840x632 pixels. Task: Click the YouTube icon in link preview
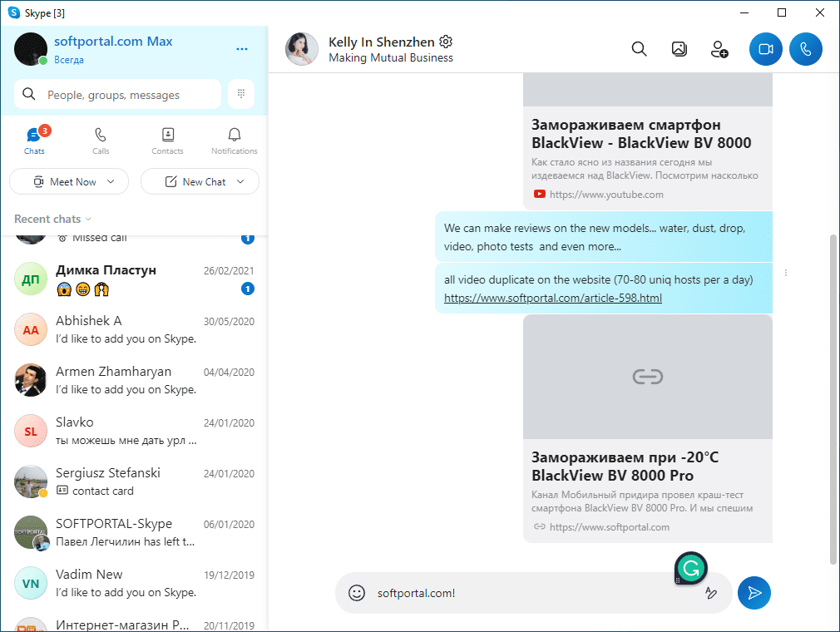coord(540,195)
